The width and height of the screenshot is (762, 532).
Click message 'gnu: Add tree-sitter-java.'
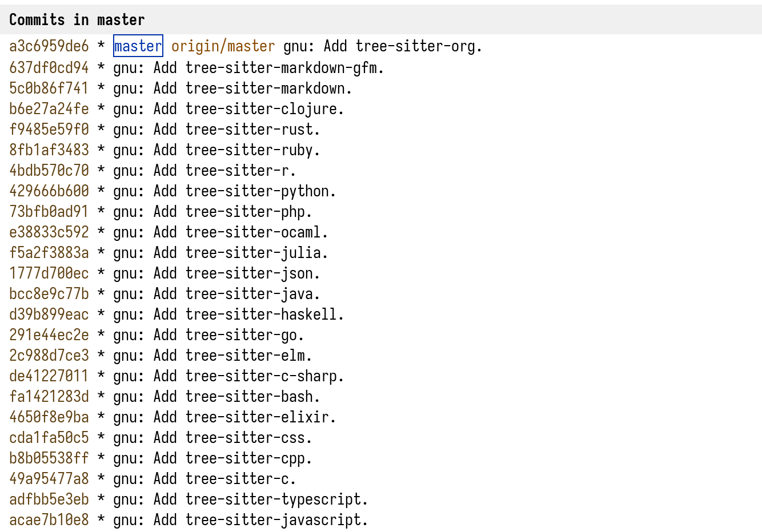216,294
